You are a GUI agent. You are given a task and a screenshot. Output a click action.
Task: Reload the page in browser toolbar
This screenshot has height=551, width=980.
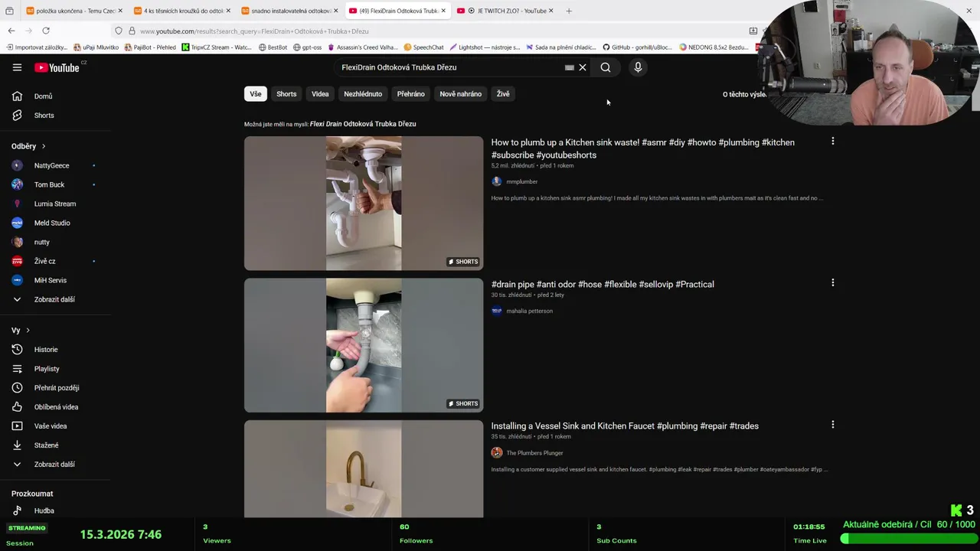[46, 31]
